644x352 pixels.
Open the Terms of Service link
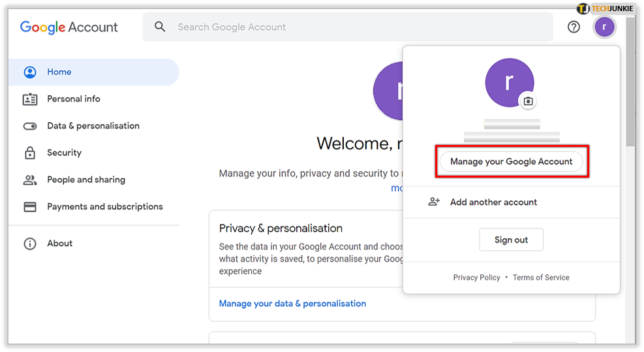pos(541,278)
